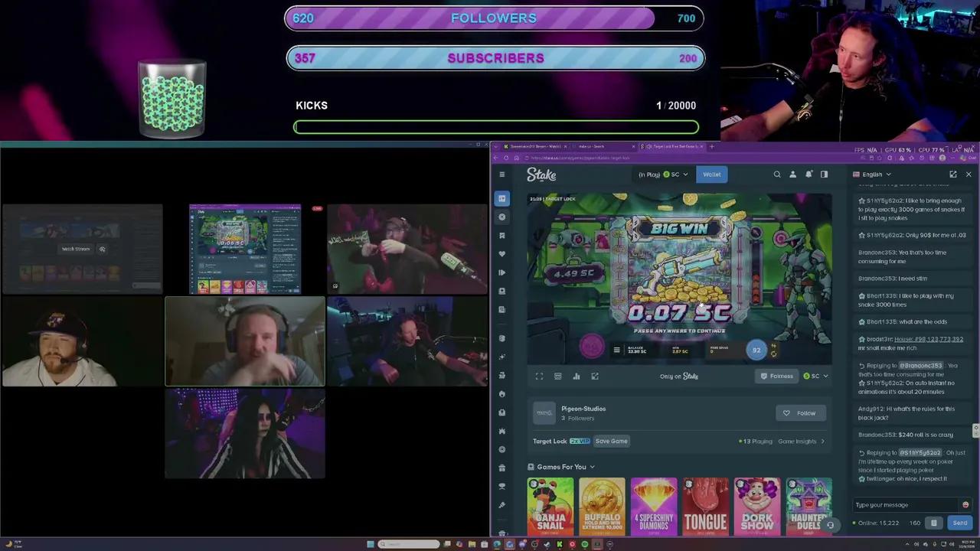Enter game fullscreen mode

click(x=539, y=377)
